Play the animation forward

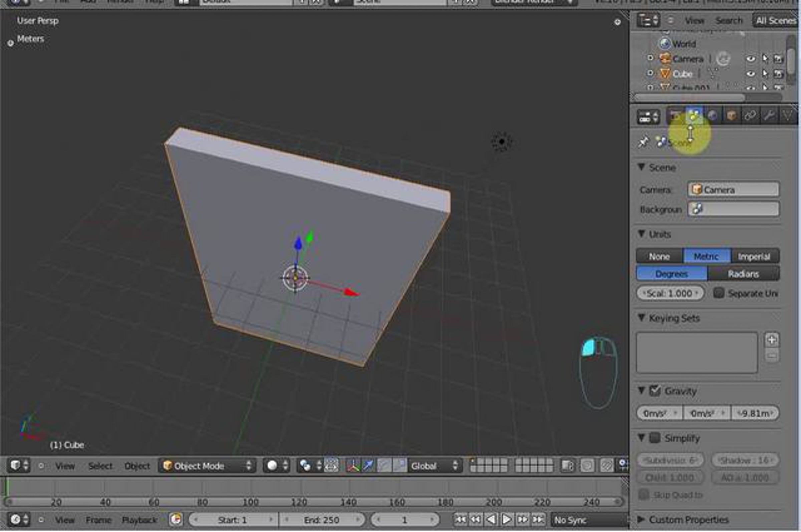click(x=507, y=519)
